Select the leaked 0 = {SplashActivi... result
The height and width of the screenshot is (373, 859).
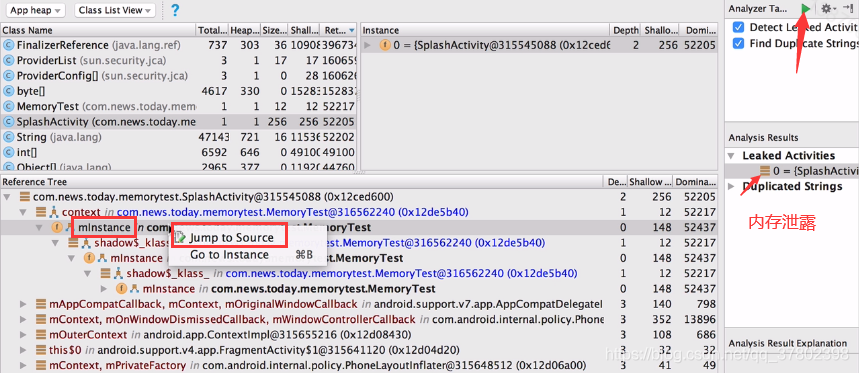pos(792,171)
